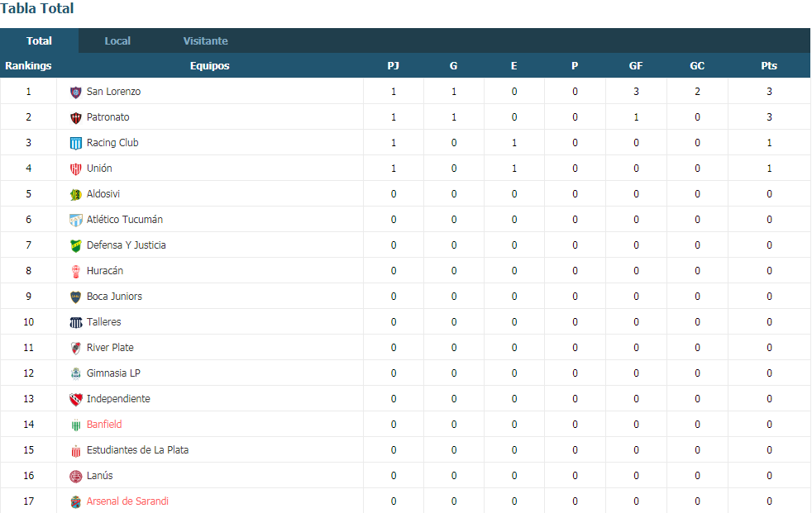812x513 pixels.
Task: Open the Huracán team name
Action: pos(105,270)
